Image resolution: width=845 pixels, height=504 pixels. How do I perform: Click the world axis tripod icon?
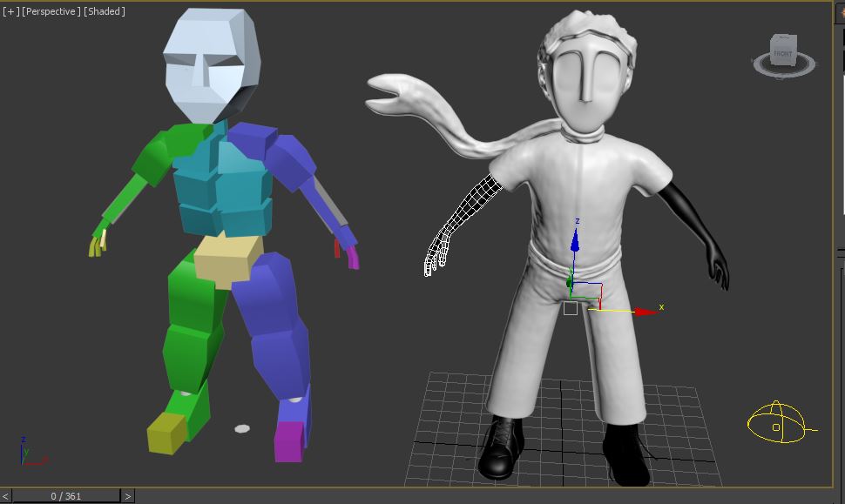tap(28, 453)
